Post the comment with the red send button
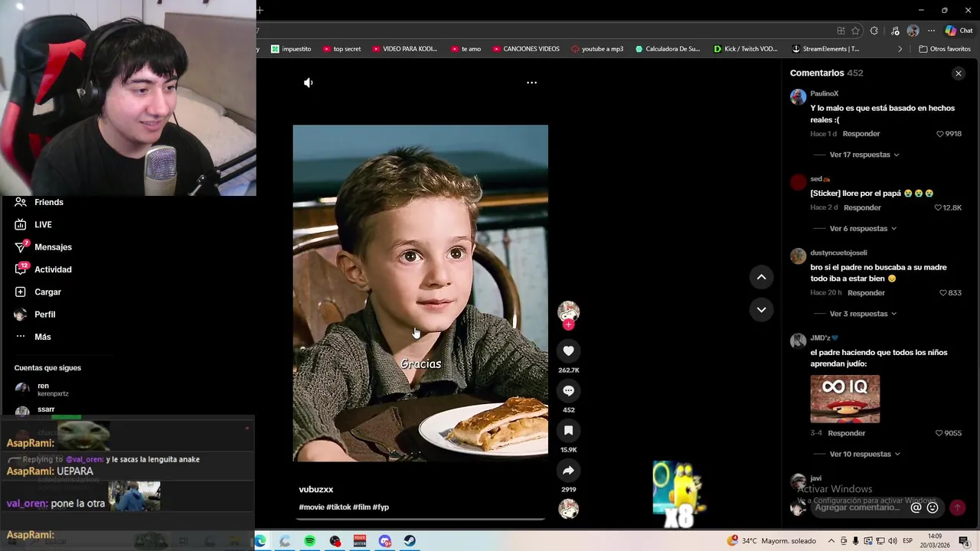Image resolution: width=980 pixels, height=551 pixels. coord(957,507)
